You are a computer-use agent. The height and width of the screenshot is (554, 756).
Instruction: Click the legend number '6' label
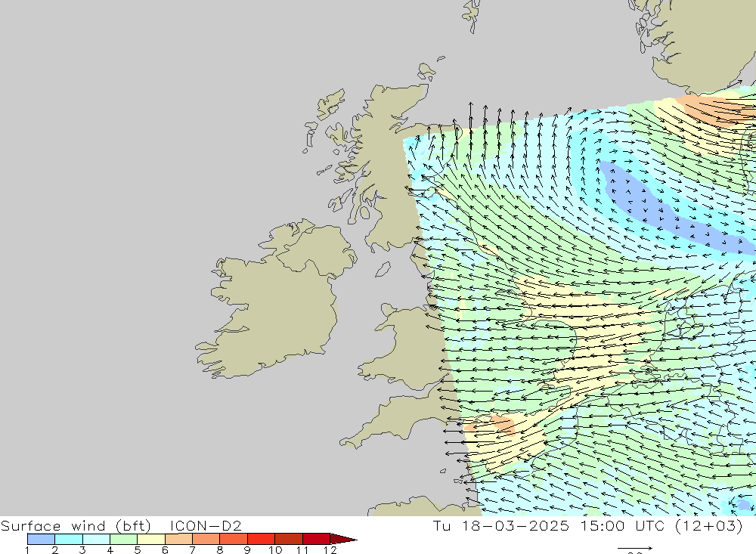point(165,550)
